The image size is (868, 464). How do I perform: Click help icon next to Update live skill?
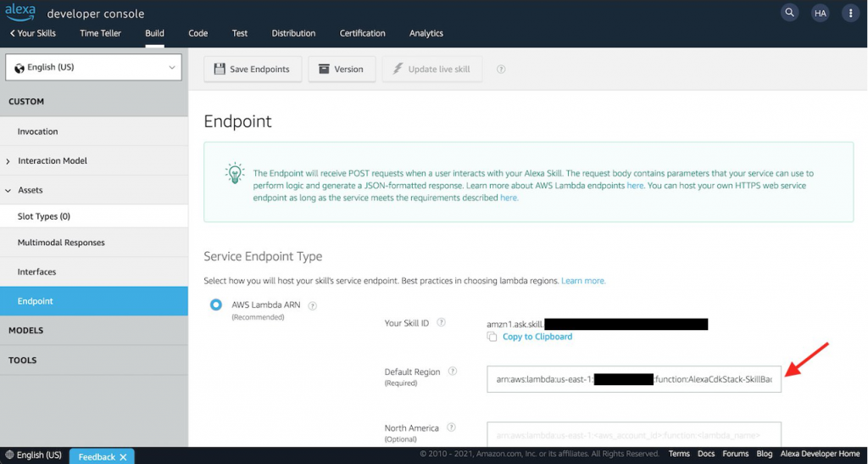tap(501, 70)
